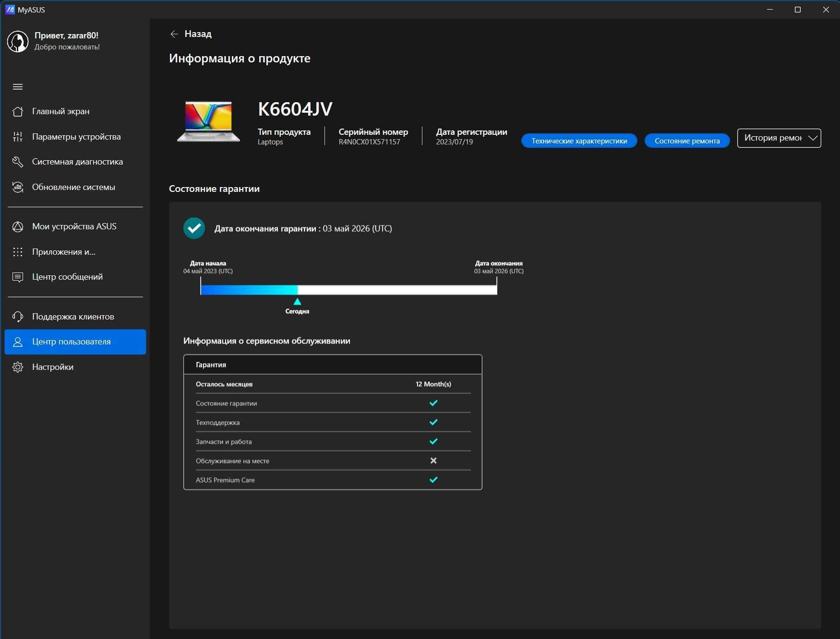Image resolution: width=840 pixels, height=639 pixels.
Task: Click the registration date 2023/07/19
Action: coord(454,142)
